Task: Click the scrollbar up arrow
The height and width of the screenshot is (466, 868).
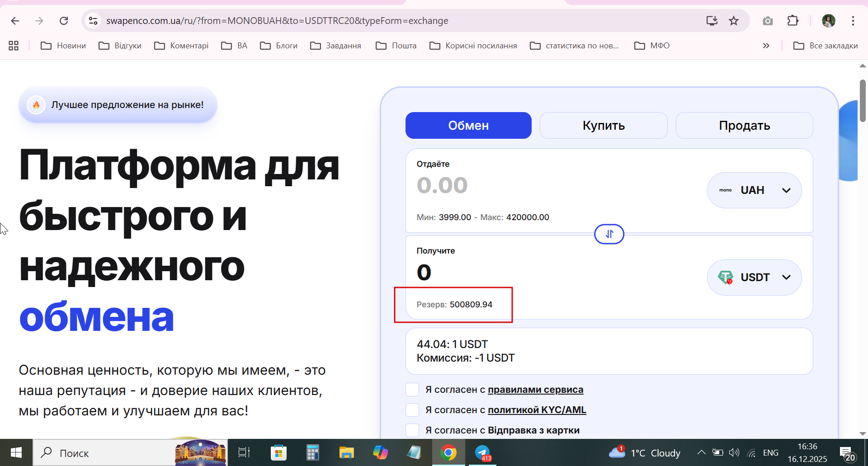Action: (863, 66)
